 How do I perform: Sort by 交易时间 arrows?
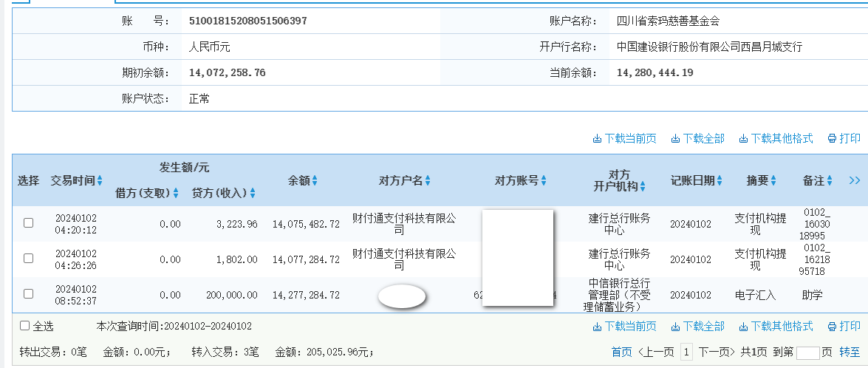pyautogui.click(x=100, y=180)
